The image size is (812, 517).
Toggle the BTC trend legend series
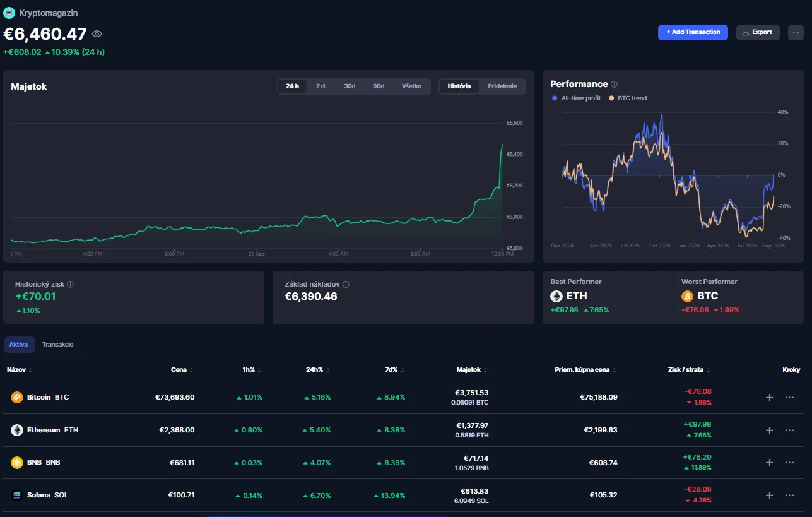pos(628,98)
